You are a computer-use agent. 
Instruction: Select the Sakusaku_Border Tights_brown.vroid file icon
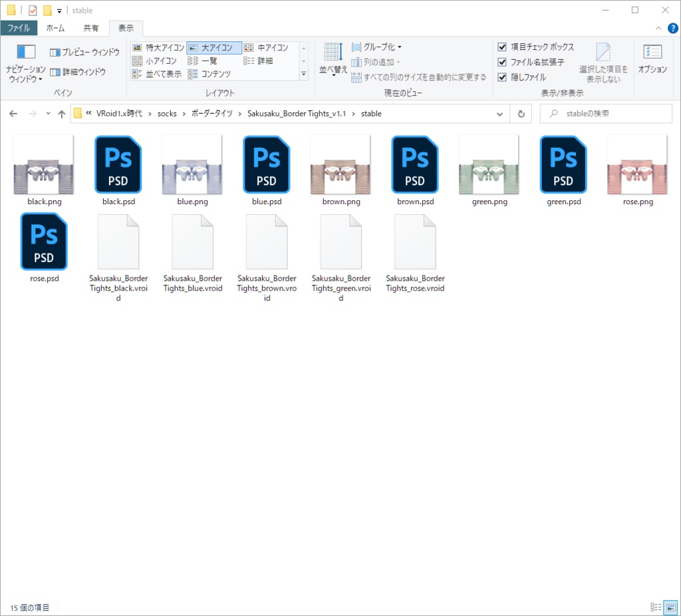[267, 241]
